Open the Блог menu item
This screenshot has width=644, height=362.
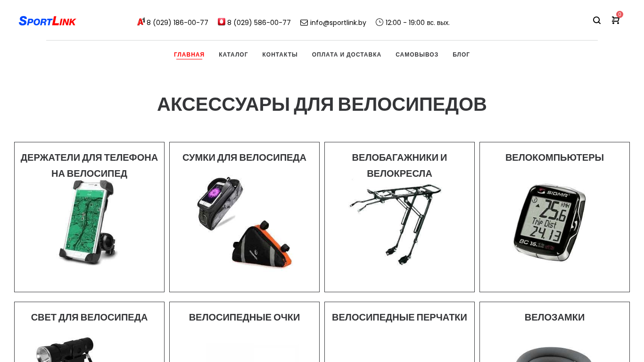461,55
